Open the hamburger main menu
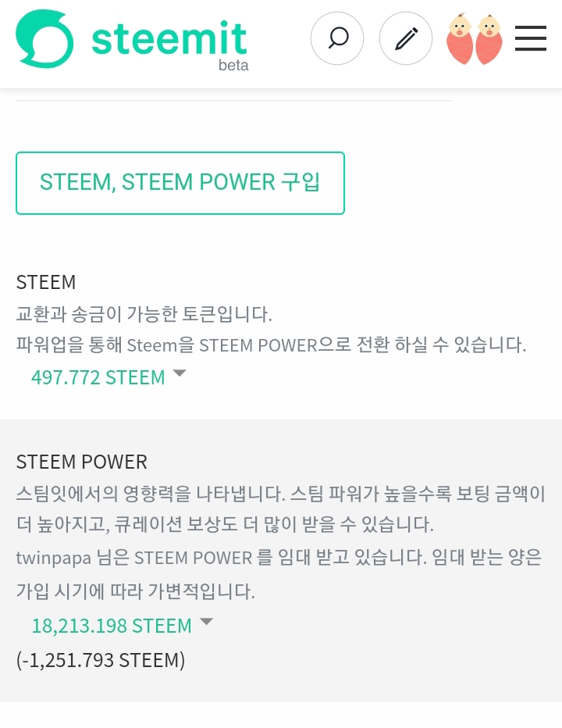The image size is (562, 728). (x=531, y=37)
